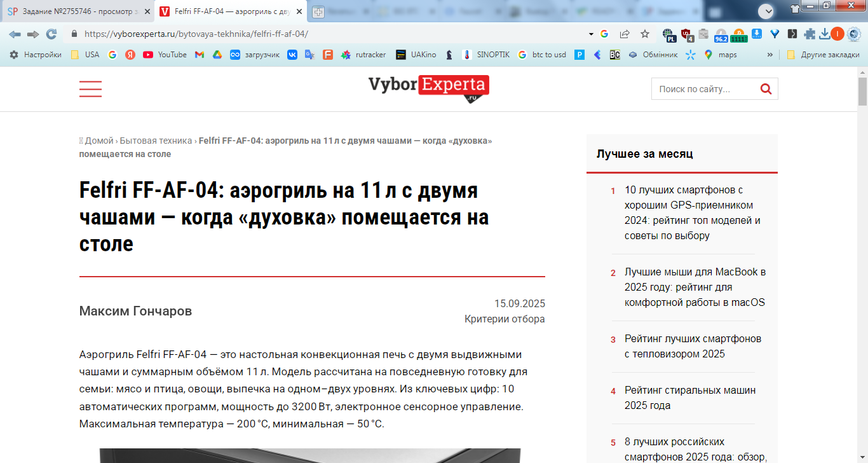
Task: Open the address bar dropdown arrow
Action: pyautogui.click(x=591, y=34)
